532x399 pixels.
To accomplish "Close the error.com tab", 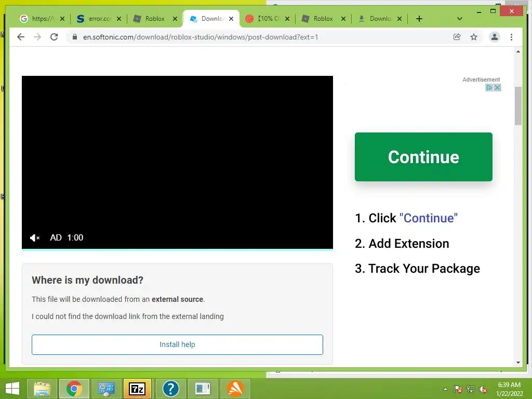I will (119, 19).
